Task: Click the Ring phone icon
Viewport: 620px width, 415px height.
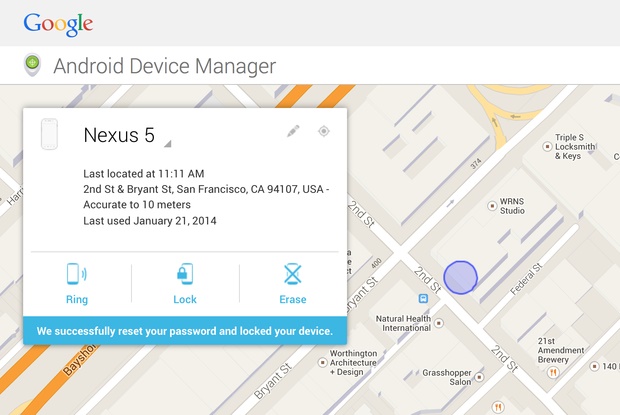Action: (x=77, y=274)
